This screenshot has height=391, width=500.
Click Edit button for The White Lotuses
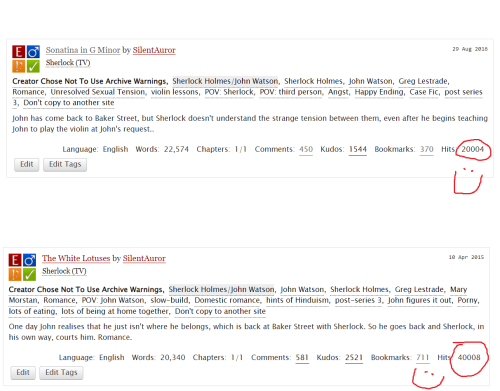(23, 373)
